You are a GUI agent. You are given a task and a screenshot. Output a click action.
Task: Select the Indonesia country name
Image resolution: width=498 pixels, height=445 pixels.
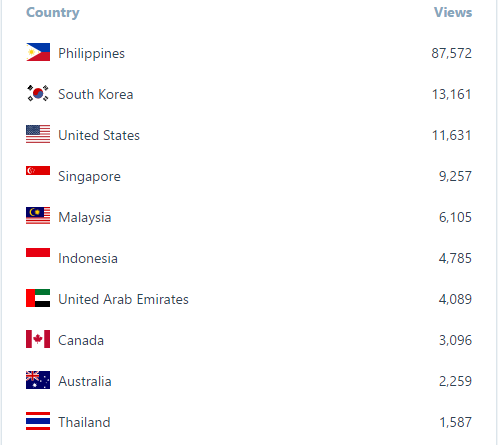88,258
